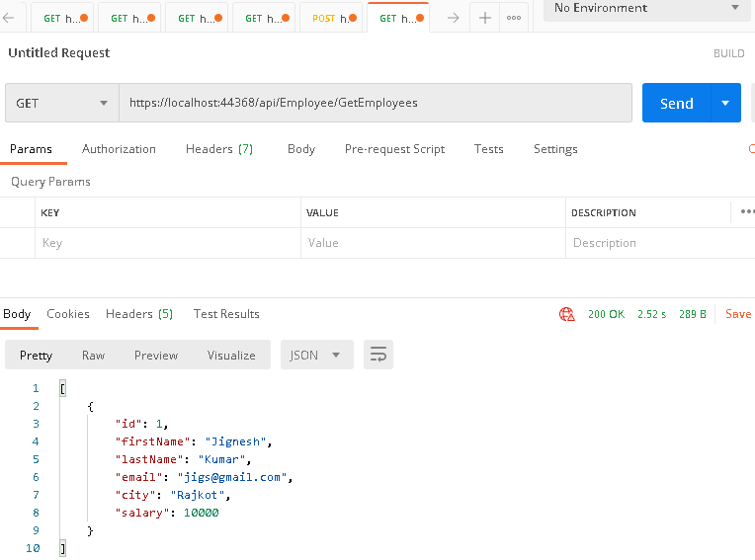Click the new tab plus icon

[484, 18]
